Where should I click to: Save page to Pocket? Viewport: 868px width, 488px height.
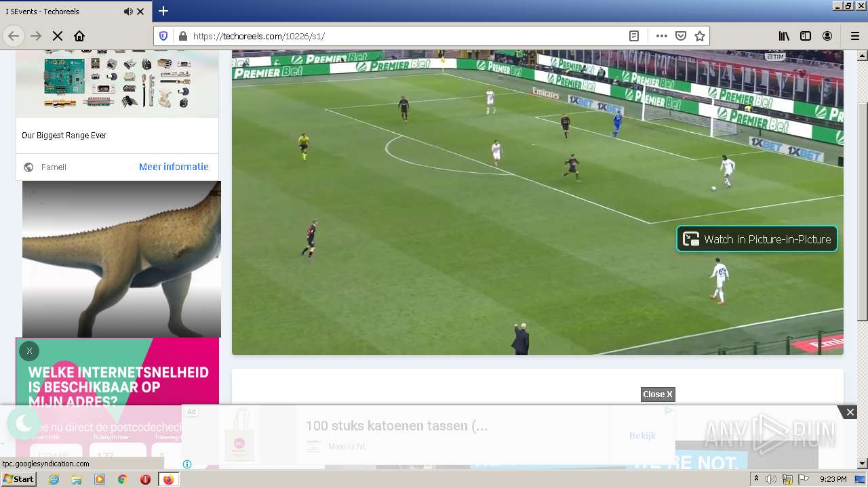[681, 36]
